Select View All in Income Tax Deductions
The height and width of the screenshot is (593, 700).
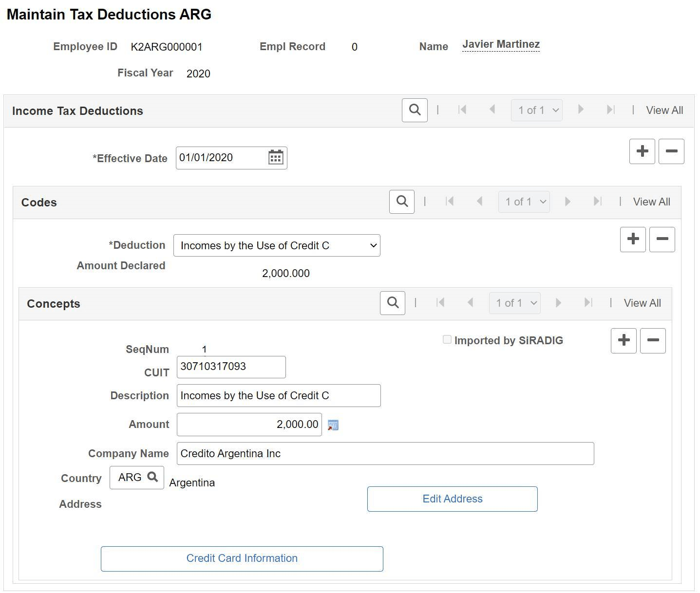(x=664, y=110)
